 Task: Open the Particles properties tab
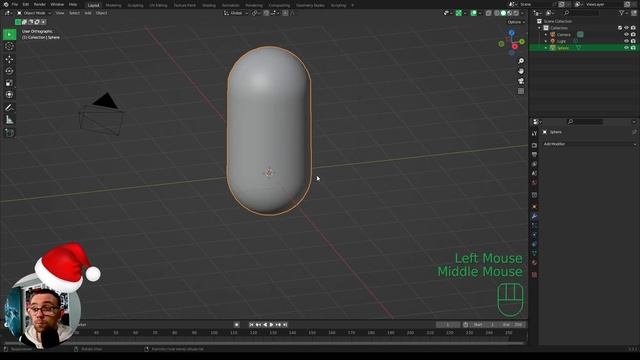(x=534, y=226)
